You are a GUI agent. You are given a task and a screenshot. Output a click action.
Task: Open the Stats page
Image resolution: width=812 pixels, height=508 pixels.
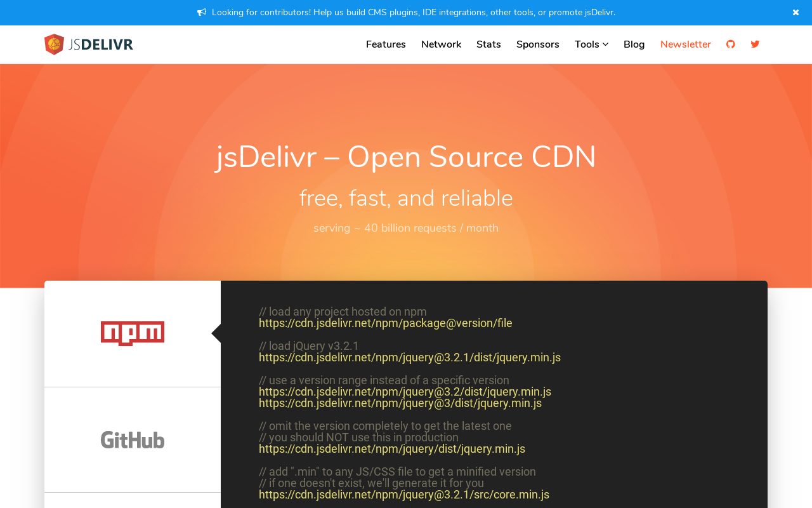click(x=488, y=44)
